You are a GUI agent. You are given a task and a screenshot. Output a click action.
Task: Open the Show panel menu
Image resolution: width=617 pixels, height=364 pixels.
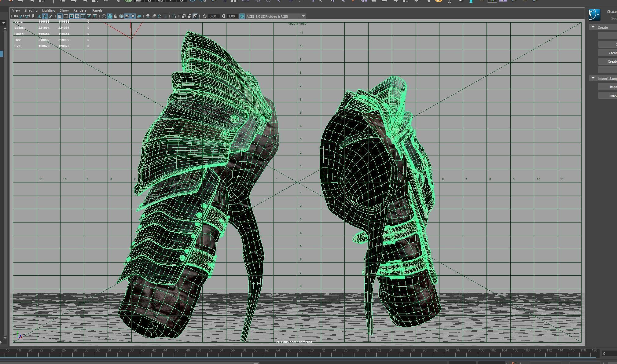(64, 10)
